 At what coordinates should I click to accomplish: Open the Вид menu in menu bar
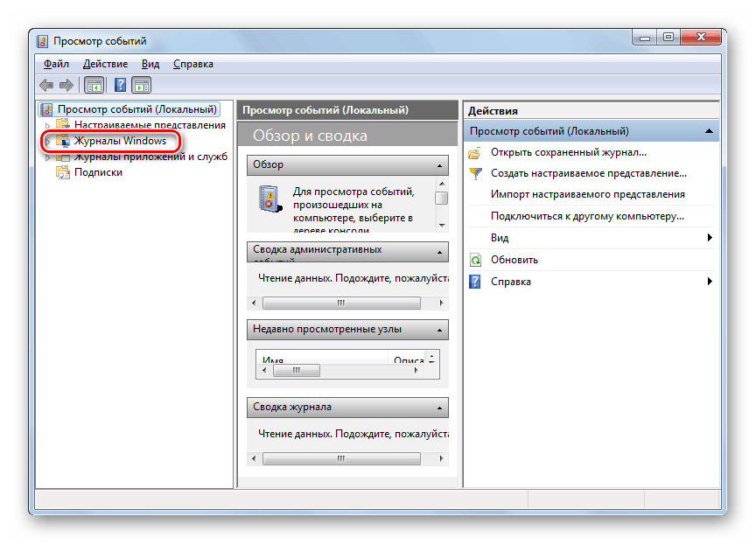tap(150, 64)
